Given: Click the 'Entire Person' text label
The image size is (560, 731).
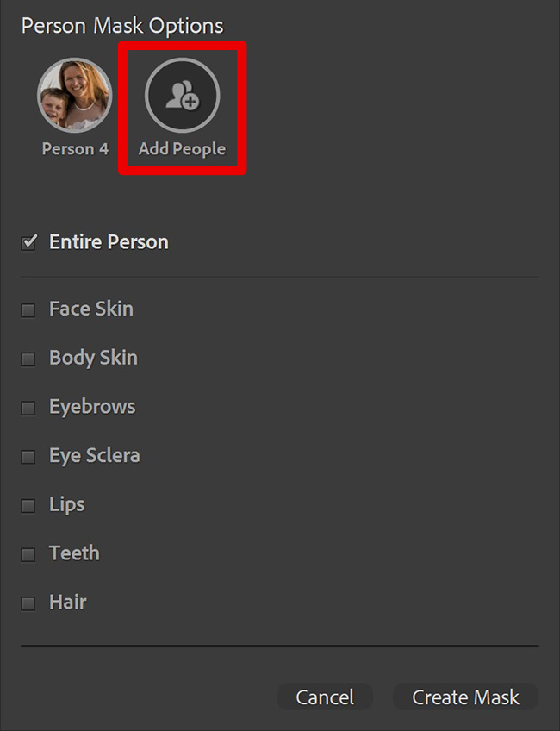Looking at the screenshot, I should pyautogui.click(x=109, y=242).
